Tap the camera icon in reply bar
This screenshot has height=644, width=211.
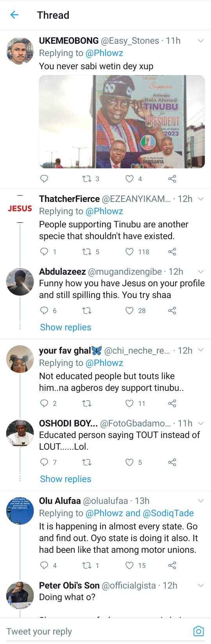(198, 631)
